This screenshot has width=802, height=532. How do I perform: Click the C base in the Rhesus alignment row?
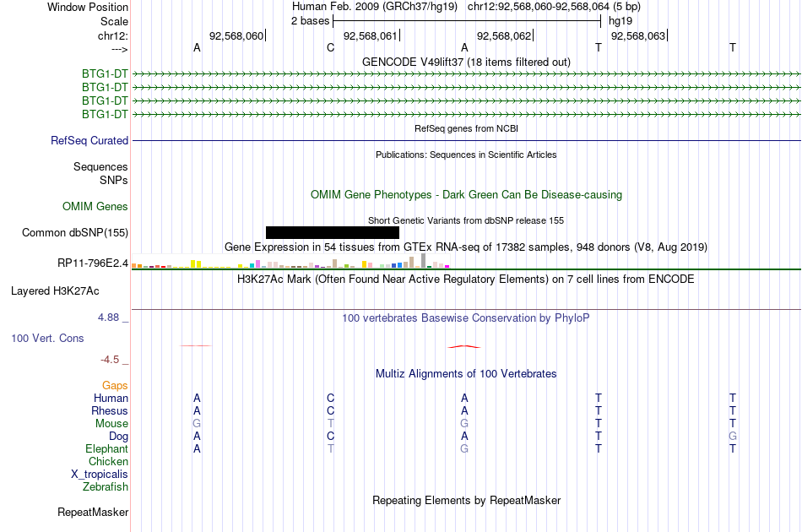point(330,410)
